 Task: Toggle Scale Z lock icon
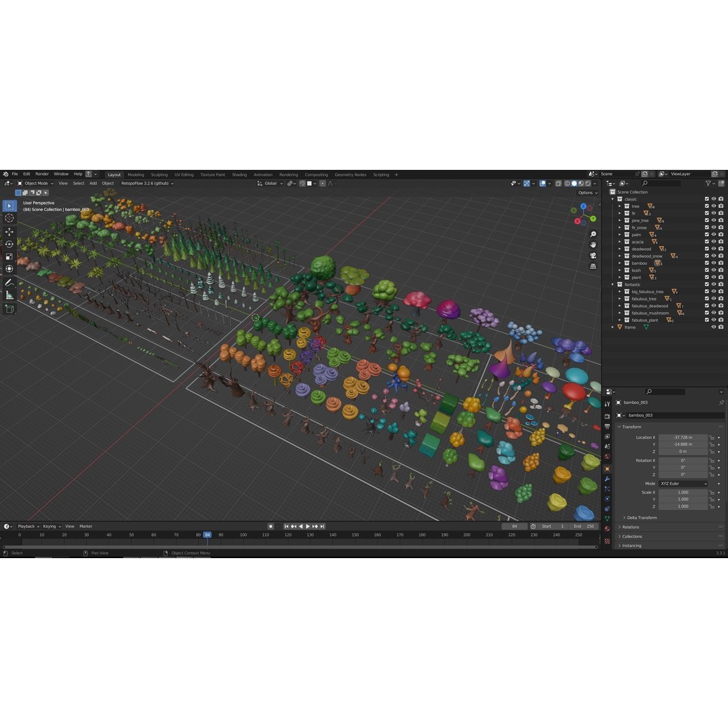click(712, 506)
